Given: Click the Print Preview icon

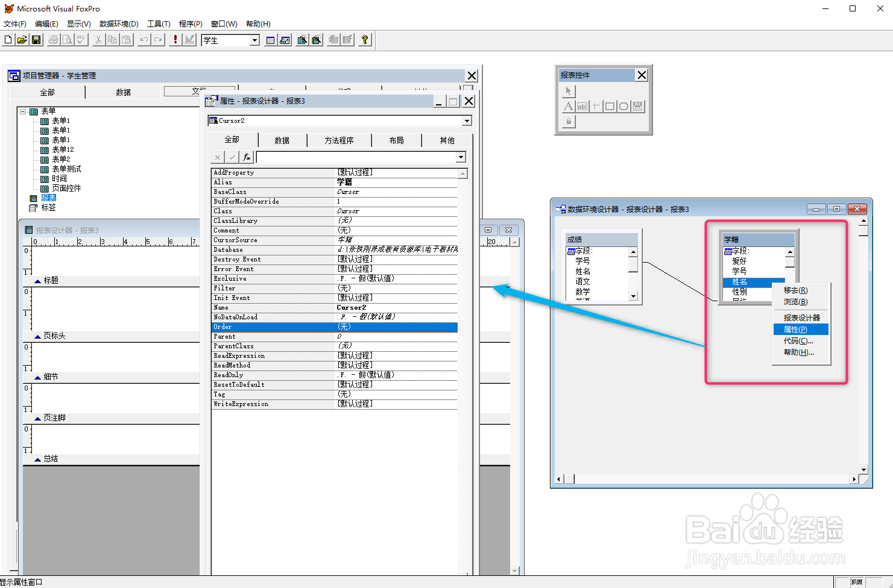Looking at the screenshot, I should [x=68, y=40].
